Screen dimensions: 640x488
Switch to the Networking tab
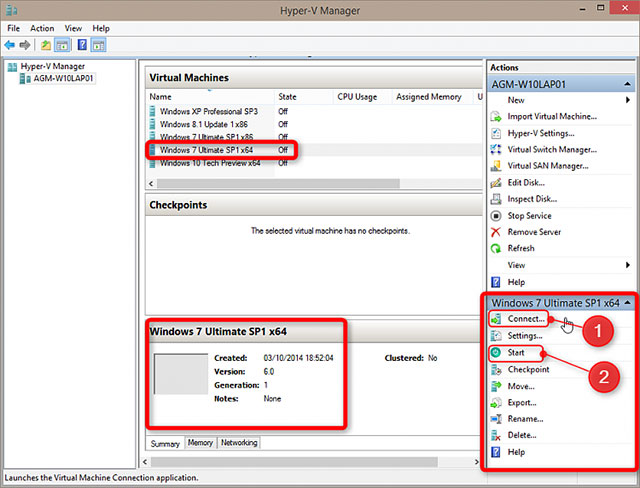239,443
